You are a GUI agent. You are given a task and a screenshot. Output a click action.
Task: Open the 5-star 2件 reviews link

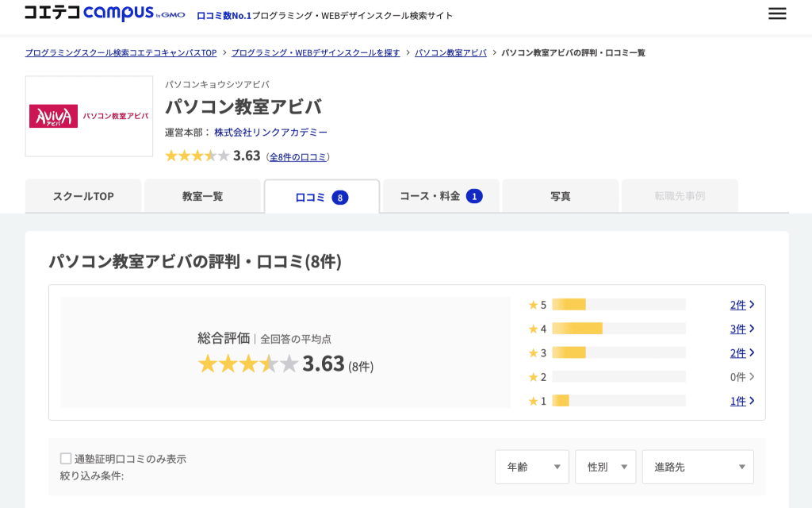pyautogui.click(x=737, y=305)
